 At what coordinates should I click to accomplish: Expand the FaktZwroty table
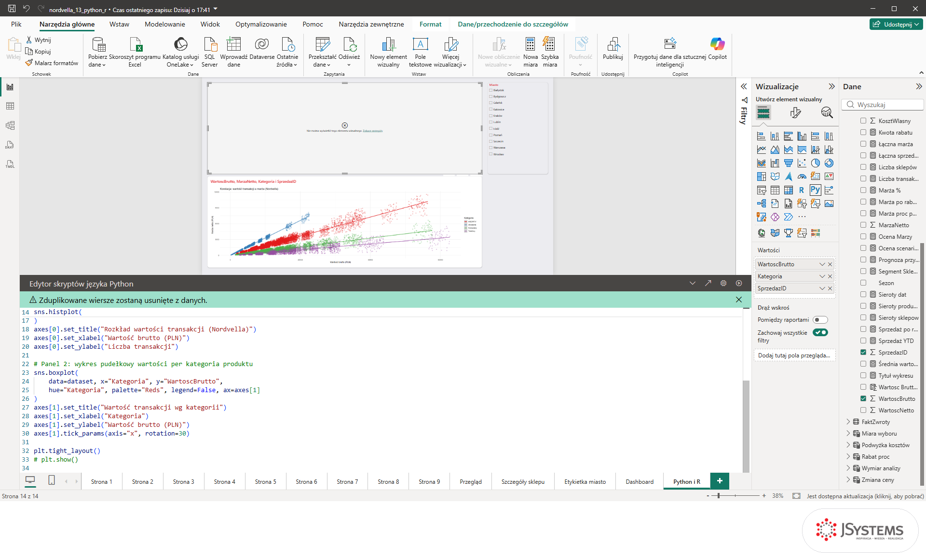tap(848, 422)
